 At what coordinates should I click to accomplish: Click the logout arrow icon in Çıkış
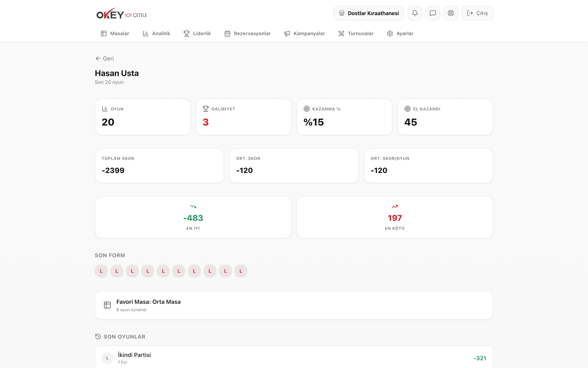(x=470, y=13)
